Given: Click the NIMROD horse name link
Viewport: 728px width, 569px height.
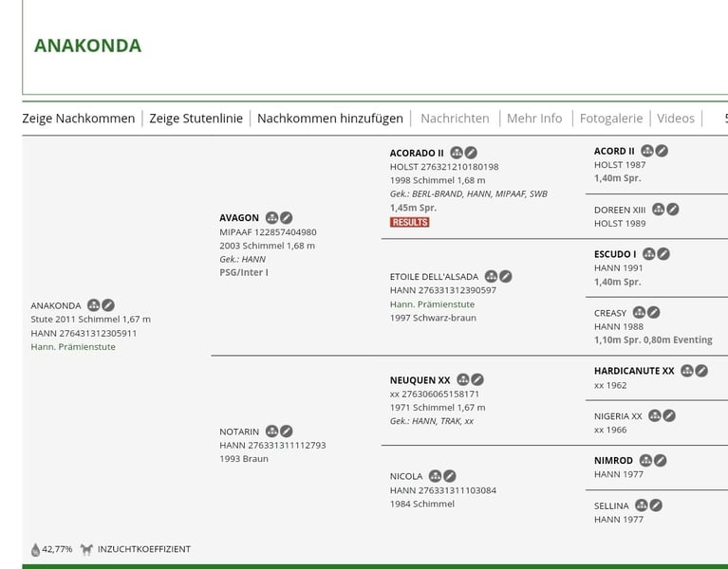Looking at the screenshot, I should (613, 461).
